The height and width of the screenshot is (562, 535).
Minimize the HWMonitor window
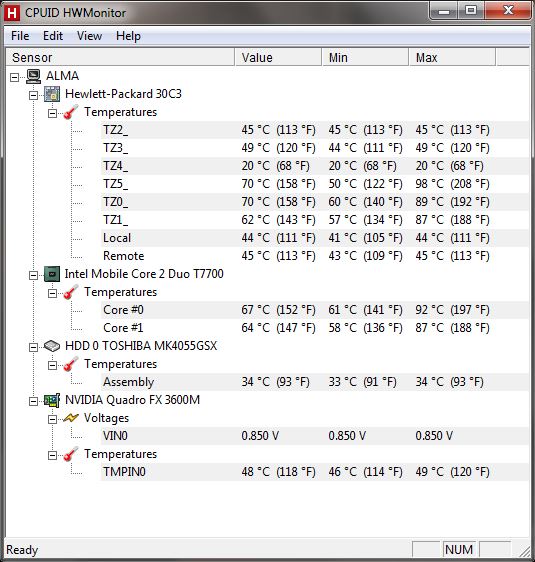[x=444, y=11]
